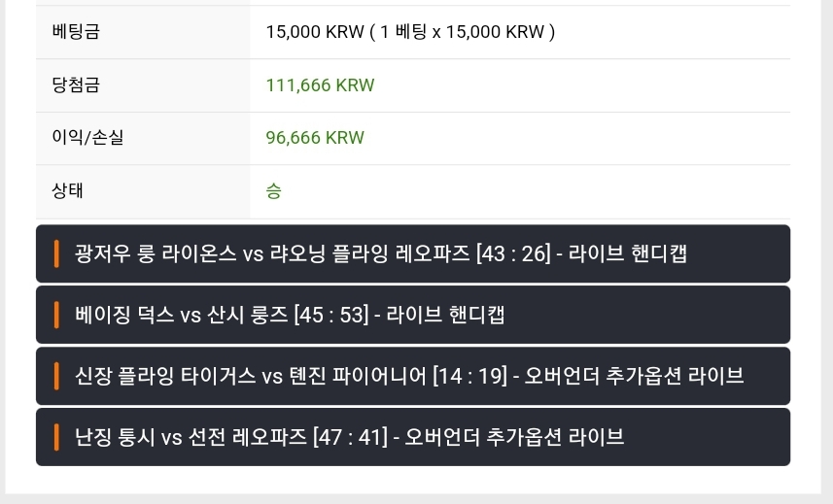833x504 pixels.
Task: Select the 상태 row label
Action: tap(67, 190)
